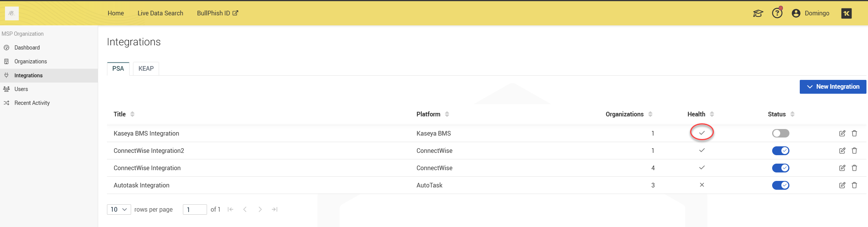Viewport: 868px width, 227px height.
Task: Disable the ConnectWise Integration2 status toggle
Action: (780, 151)
